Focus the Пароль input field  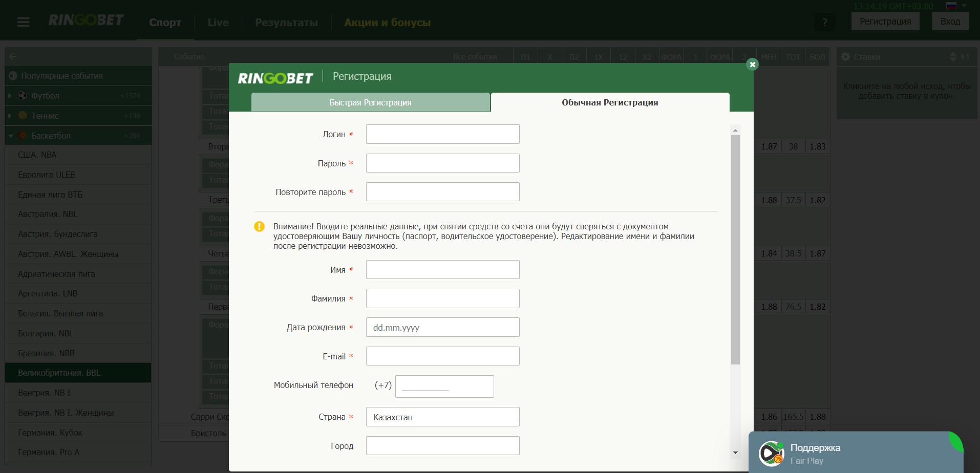pyautogui.click(x=443, y=163)
